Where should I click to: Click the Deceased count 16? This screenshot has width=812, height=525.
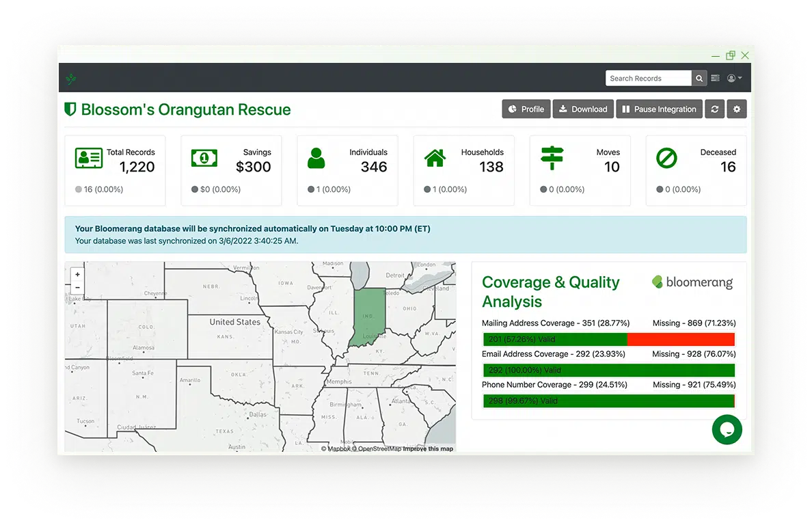pyautogui.click(x=728, y=167)
